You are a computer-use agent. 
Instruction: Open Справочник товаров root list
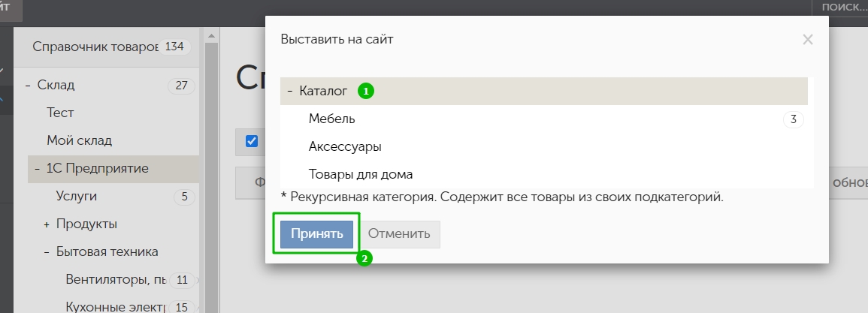point(95,47)
